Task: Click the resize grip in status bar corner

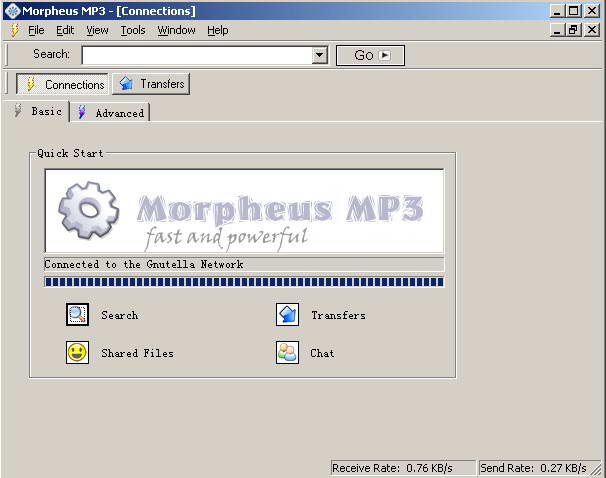Action: (595, 469)
